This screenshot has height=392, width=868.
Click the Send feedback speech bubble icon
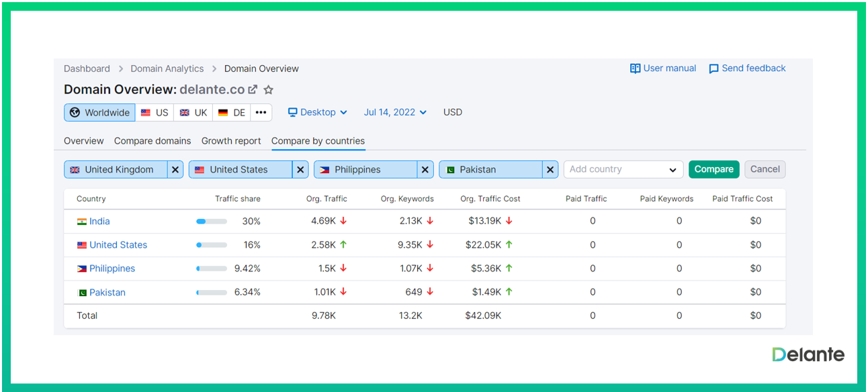pyautogui.click(x=713, y=68)
